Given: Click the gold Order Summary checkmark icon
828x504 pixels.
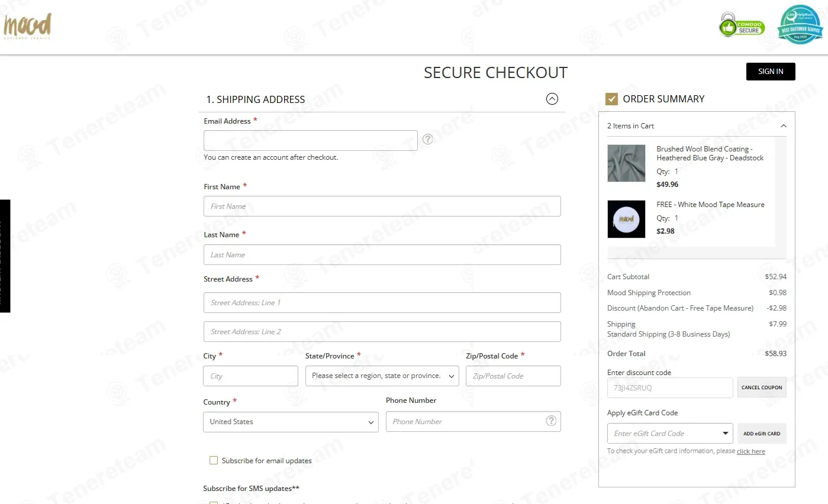Looking at the screenshot, I should tap(611, 99).
